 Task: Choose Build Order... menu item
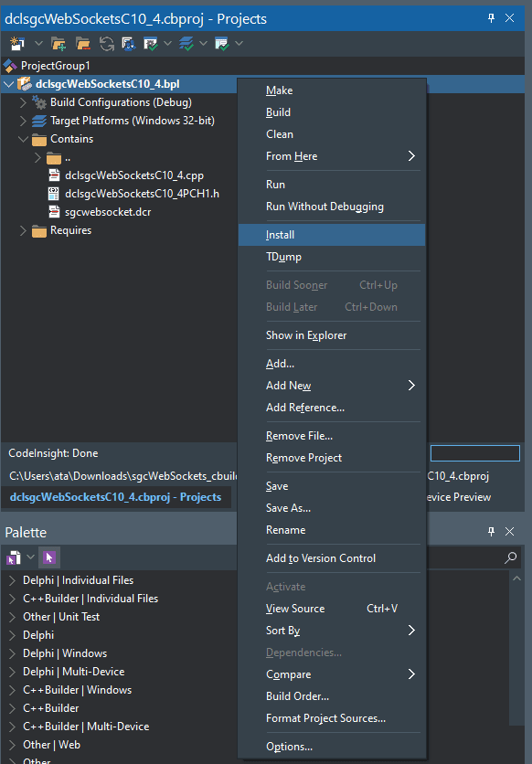[x=331, y=696]
